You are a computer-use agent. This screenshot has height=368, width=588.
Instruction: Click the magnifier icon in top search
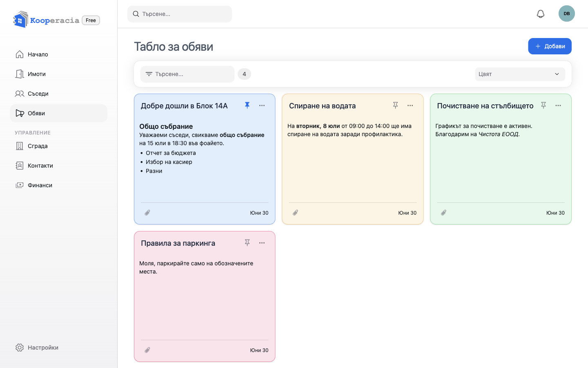[x=136, y=14]
